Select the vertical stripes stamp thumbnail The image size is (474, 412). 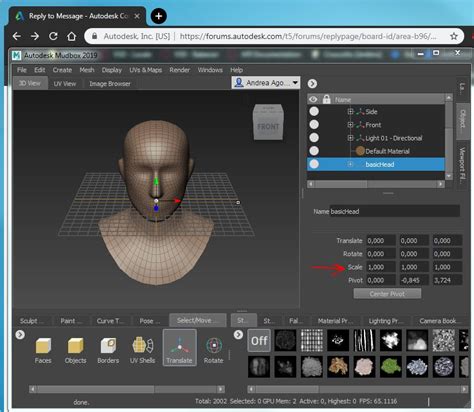pyautogui.click(x=364, y=340)
